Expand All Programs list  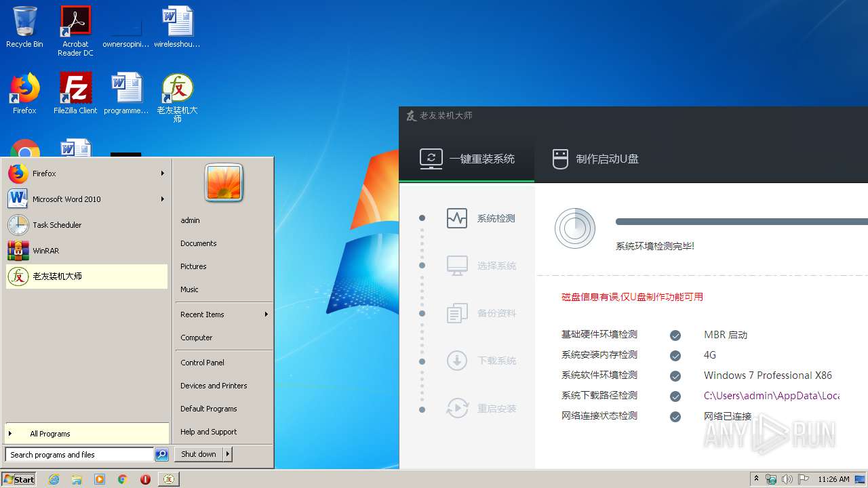[87, 434]
